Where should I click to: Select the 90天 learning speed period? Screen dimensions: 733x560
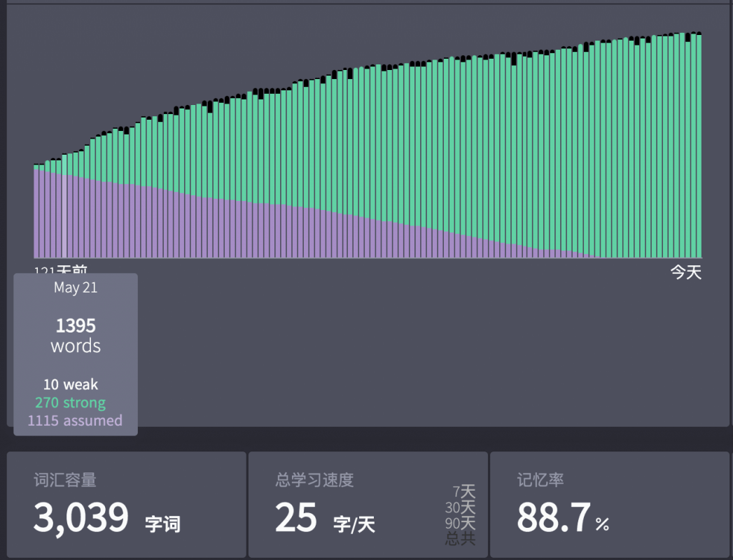pos(460,523)
